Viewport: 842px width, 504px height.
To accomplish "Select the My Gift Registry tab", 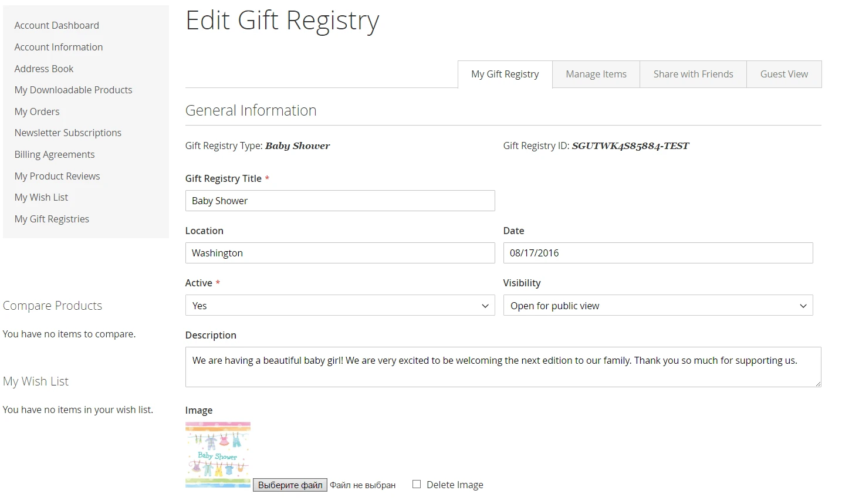I will point(505,74).
